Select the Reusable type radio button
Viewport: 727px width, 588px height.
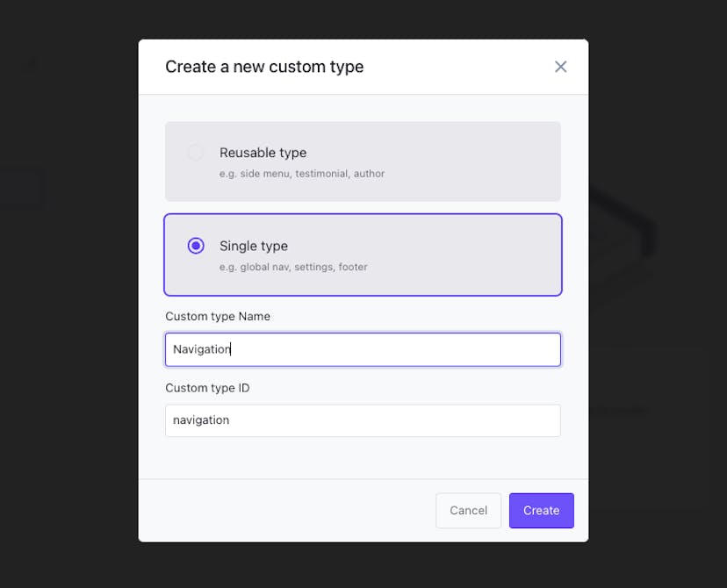(x=196, y=153)
